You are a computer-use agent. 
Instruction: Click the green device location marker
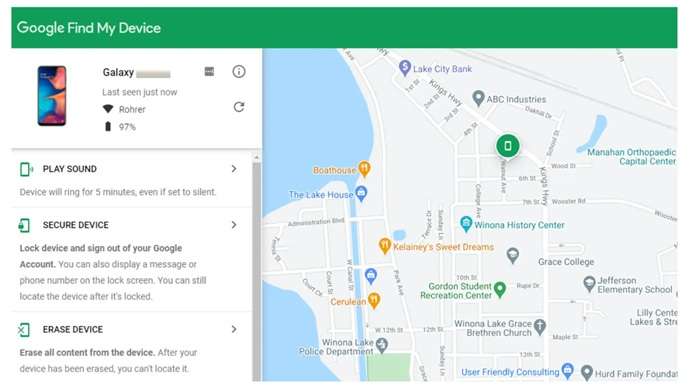(507, 146)
